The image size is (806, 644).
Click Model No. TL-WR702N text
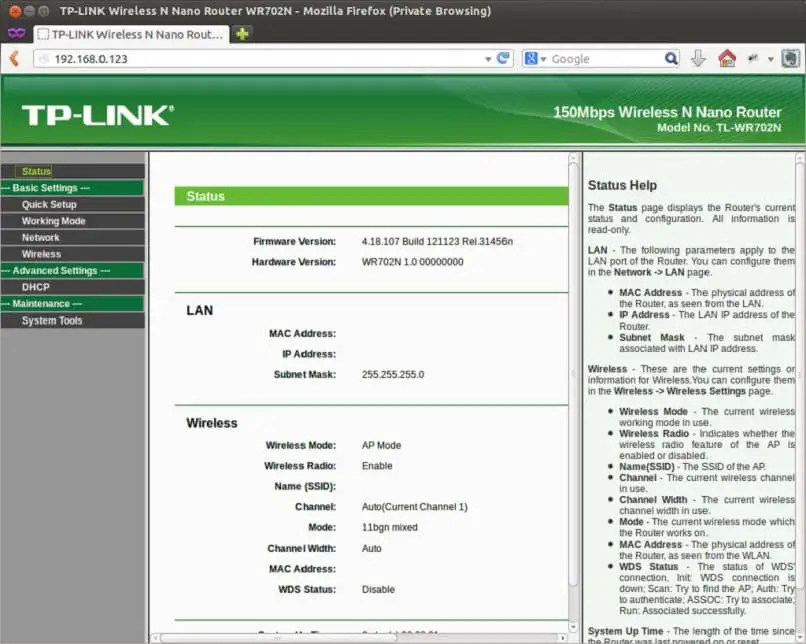tap(719, 127)
